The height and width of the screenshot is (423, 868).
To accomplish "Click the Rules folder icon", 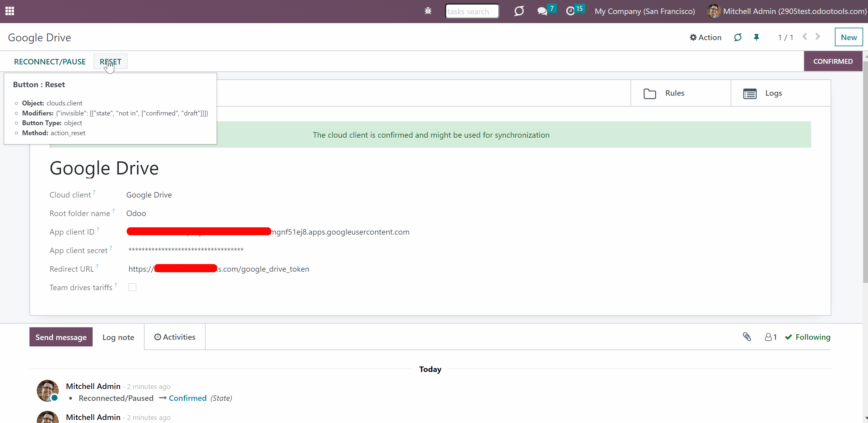I will (650, 93).
